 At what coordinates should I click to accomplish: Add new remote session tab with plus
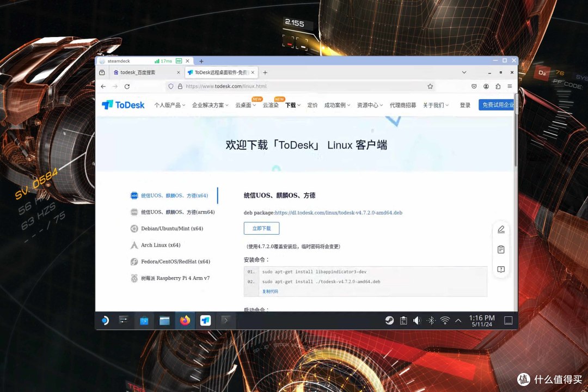pos(201,61)
